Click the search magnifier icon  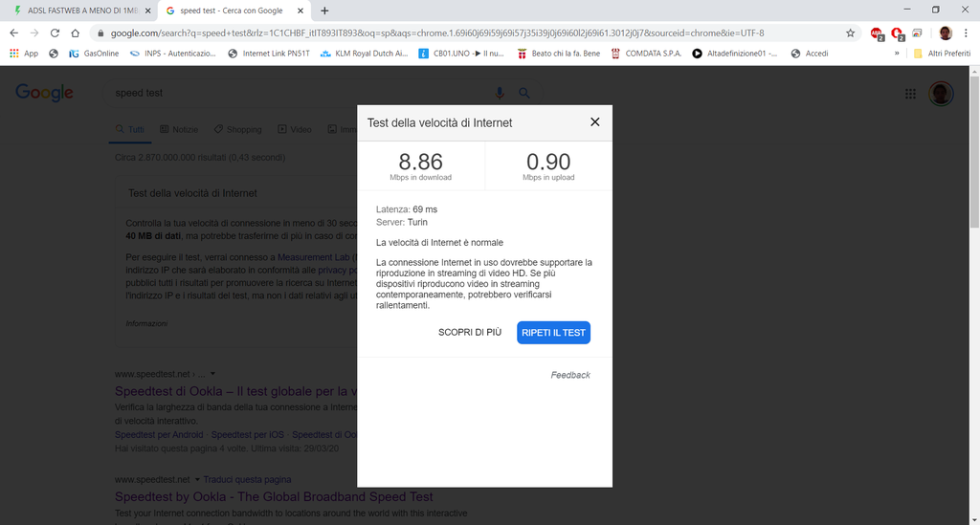click(524, 93)
